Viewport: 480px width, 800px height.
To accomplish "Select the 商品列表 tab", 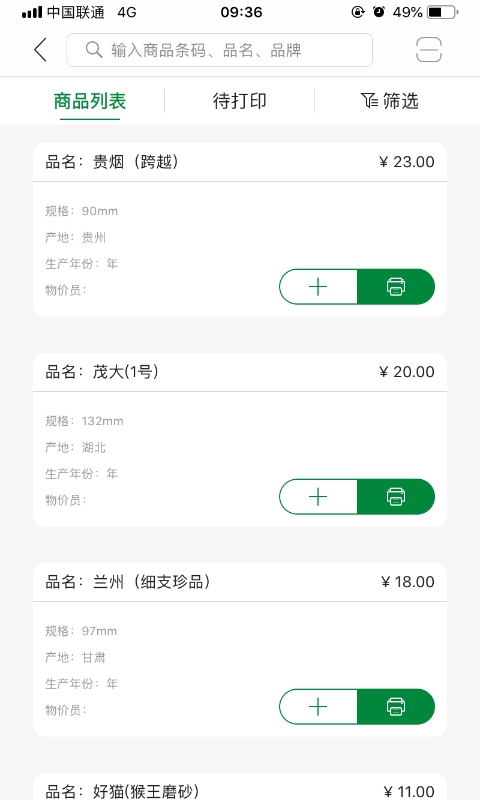I will 90,101.
